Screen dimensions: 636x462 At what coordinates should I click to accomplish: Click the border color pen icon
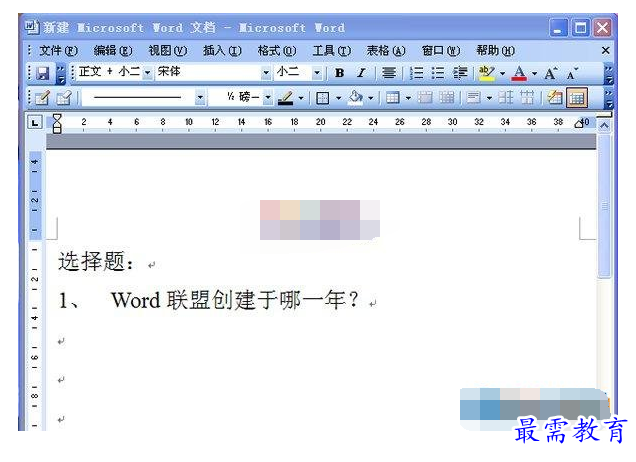(286, 98)
